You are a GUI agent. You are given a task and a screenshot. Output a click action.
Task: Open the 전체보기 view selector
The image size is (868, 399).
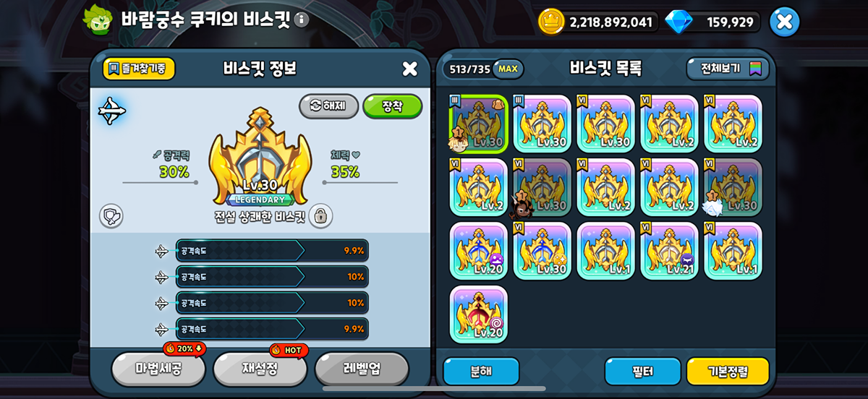tap(728, 69)
